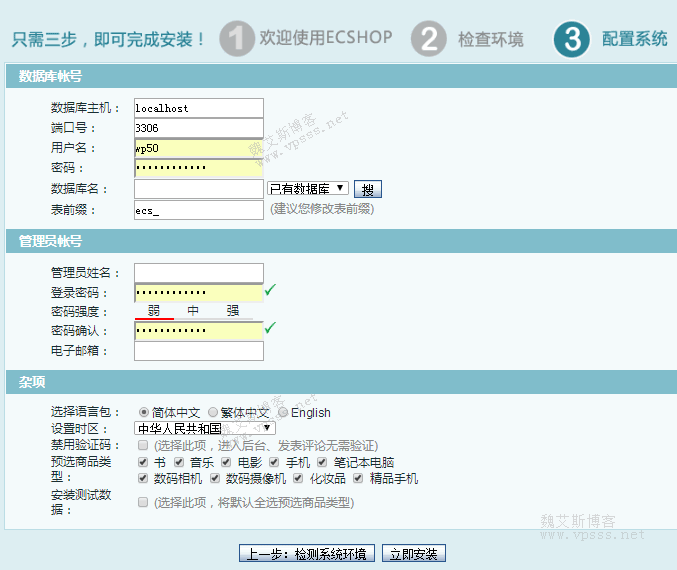The height and width of the screenshot is (570, 677).
Task: Focus the 数据库名 text field
Action: click(198, 189)
